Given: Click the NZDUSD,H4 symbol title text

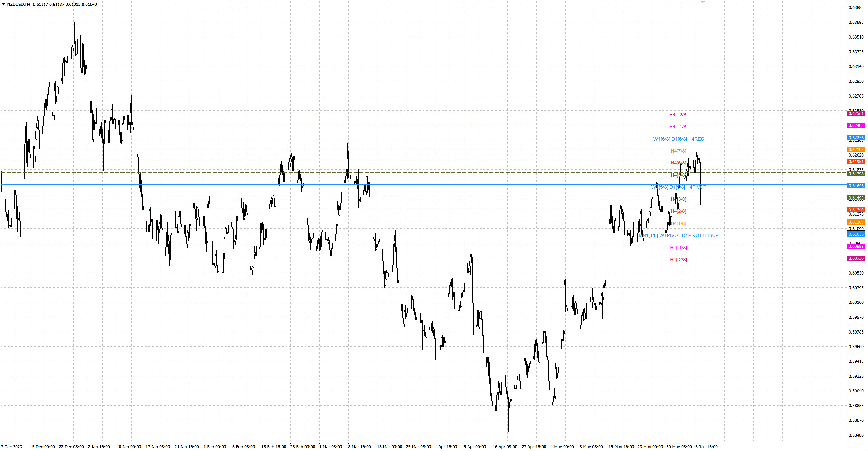Looking at the screenshot, I should [19, 4].
